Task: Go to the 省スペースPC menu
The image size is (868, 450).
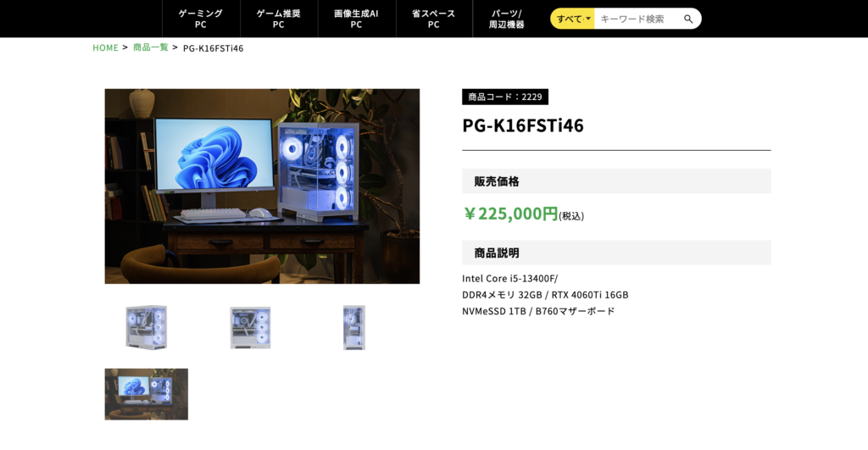Action: coord(434,19)
